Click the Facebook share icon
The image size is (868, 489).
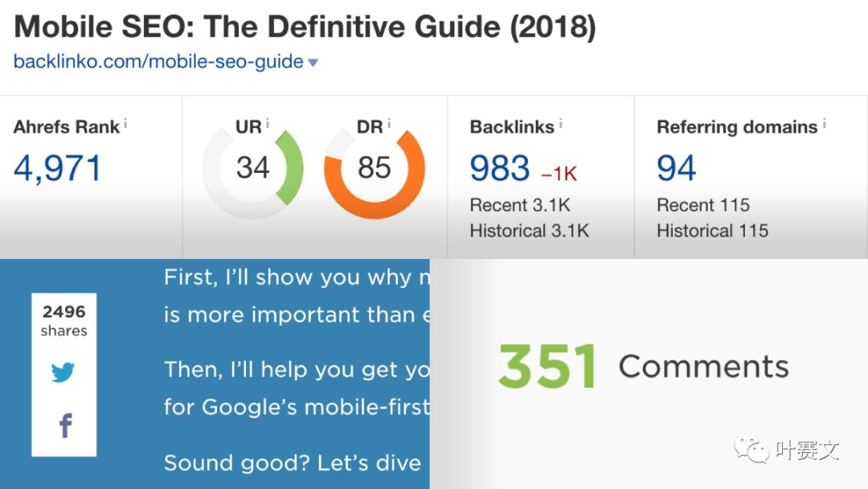pos(65,426)
